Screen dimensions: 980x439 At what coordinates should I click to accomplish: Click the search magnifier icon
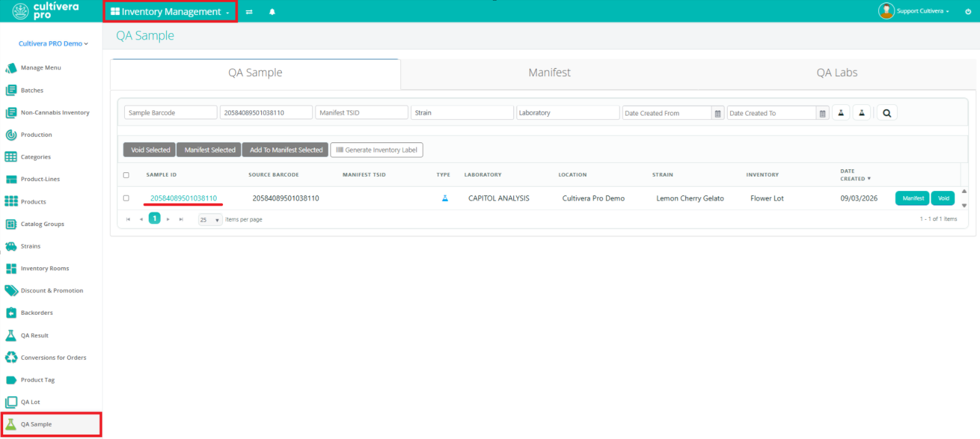[887, 113]
